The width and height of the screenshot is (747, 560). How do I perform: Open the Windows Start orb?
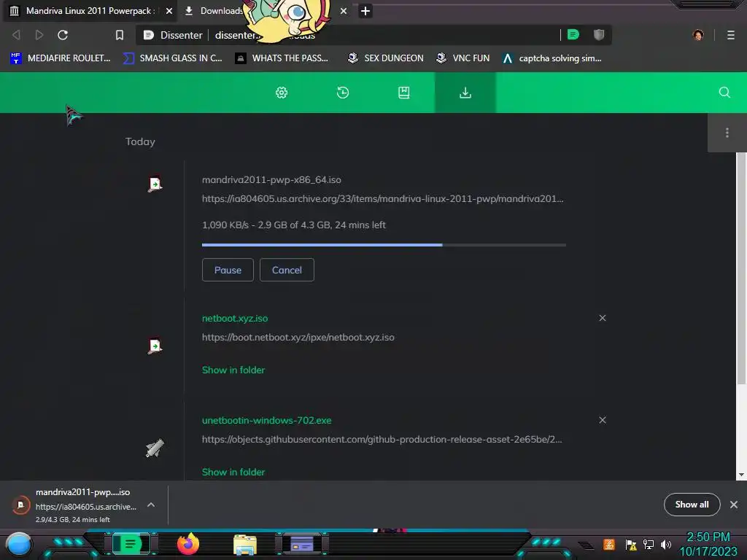pyautogui.click(x=19, y=544)
